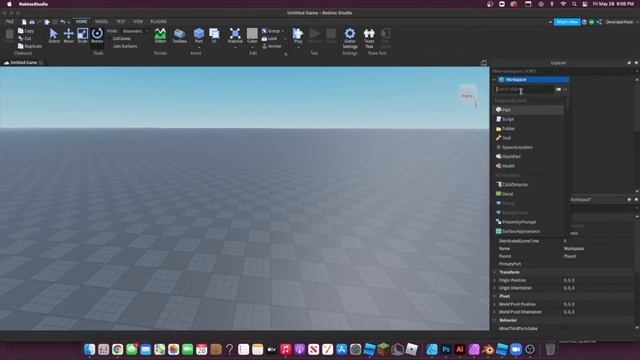The image size is (640, 360).
Task: Open the Toolbox panel
Action: point(179,35)
